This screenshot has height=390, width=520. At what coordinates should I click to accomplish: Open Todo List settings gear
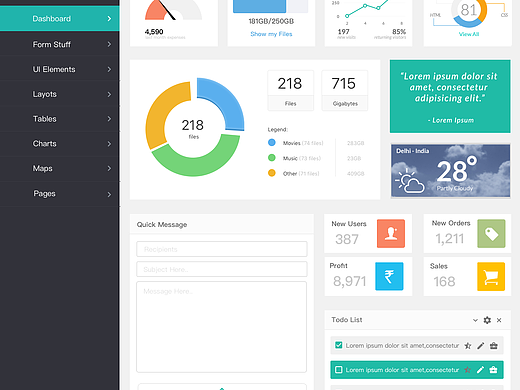tap(487, 320)
